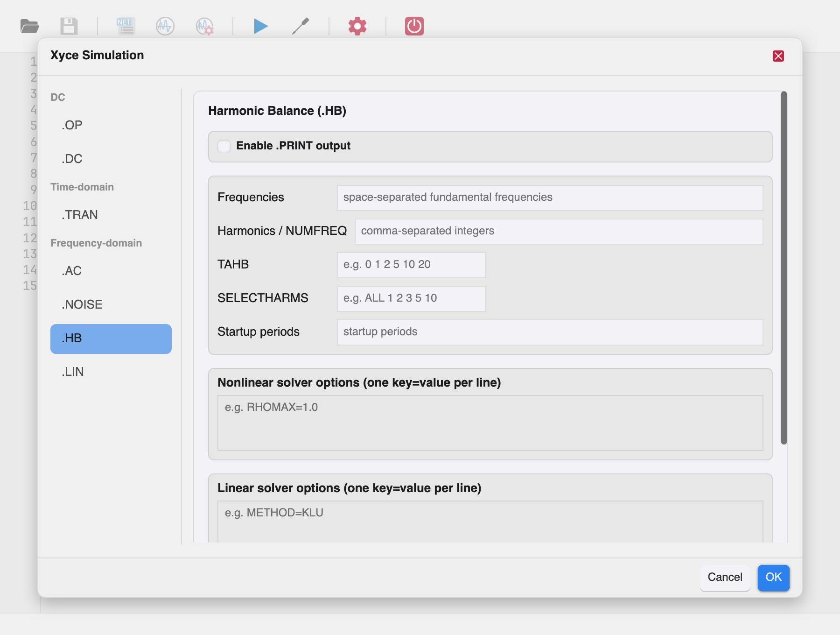Select the .DC analysis item
The height and width of the screenshot is (635, 840).
click(x=111, y=159)
